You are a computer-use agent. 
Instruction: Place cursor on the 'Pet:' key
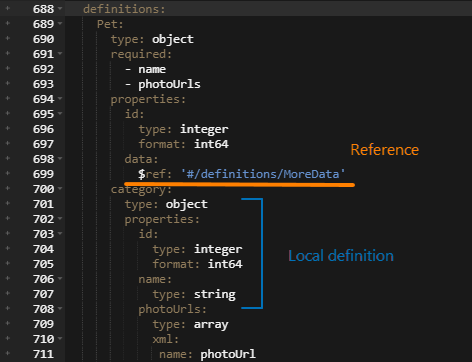[110, 24]
